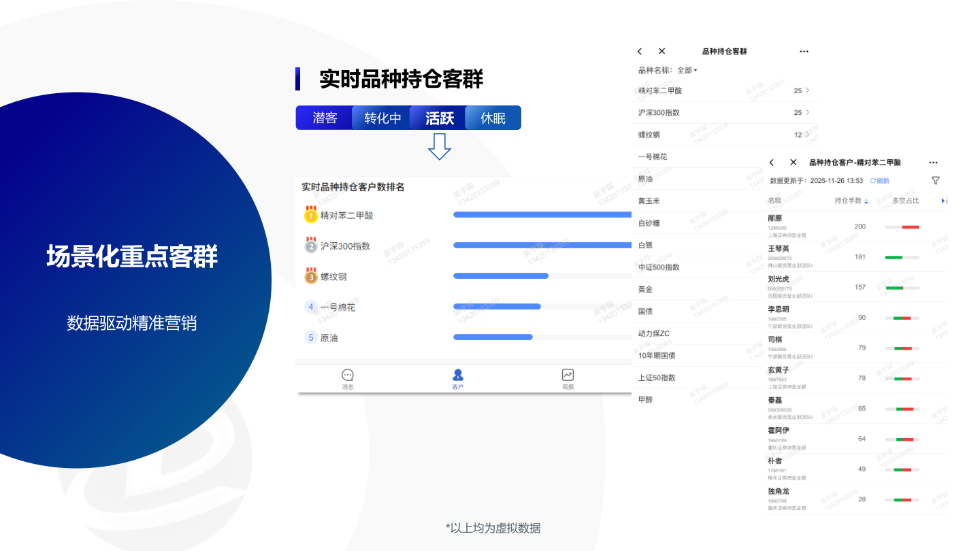Screen dimensions: 980x551
Task: Select 白银 in the 品种持仓客群 list
Action: 645,245
